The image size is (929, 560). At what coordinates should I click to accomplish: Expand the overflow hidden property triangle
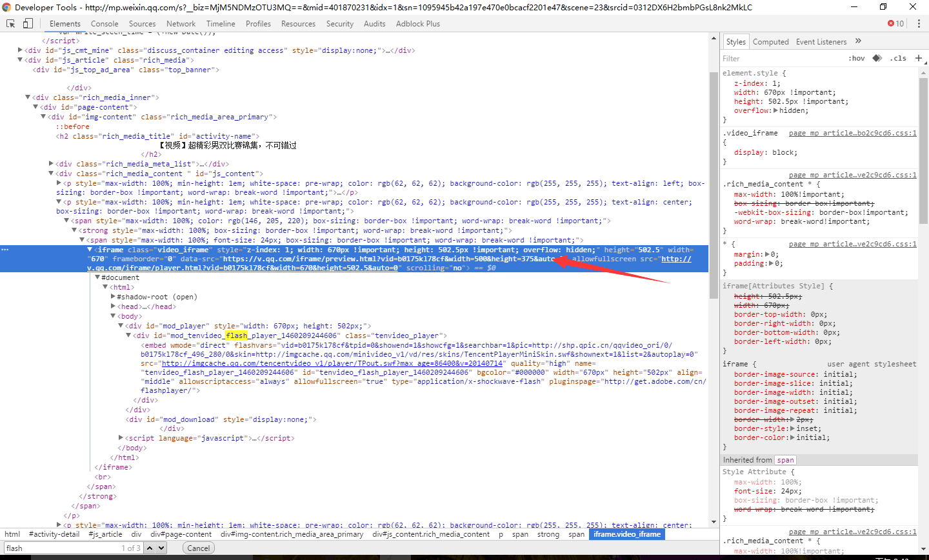tap(775, 110)
